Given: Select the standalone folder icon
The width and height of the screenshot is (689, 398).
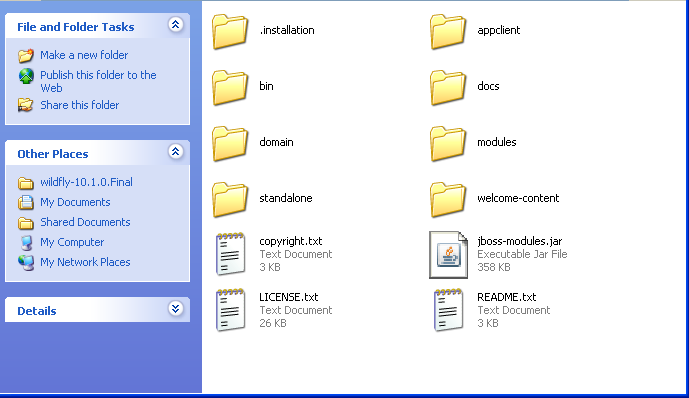Looking at the screenshot, I should [x=230, y=199].
